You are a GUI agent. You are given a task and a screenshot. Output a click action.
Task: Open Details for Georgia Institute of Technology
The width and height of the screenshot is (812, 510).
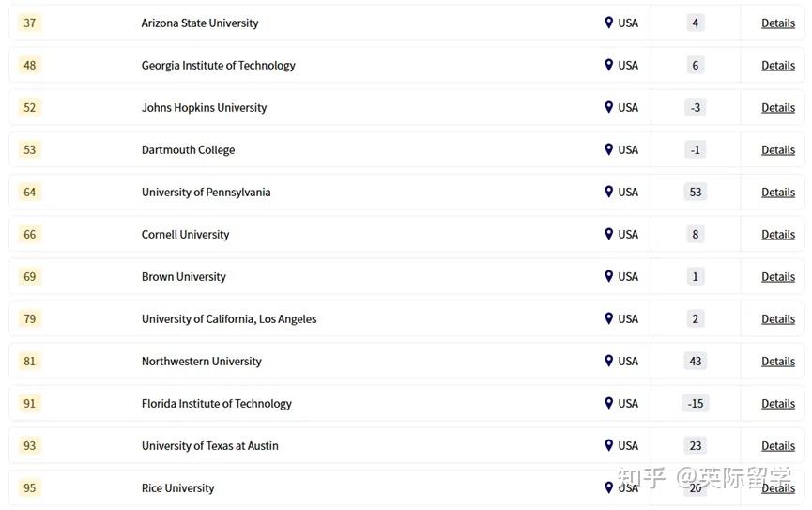777,66
